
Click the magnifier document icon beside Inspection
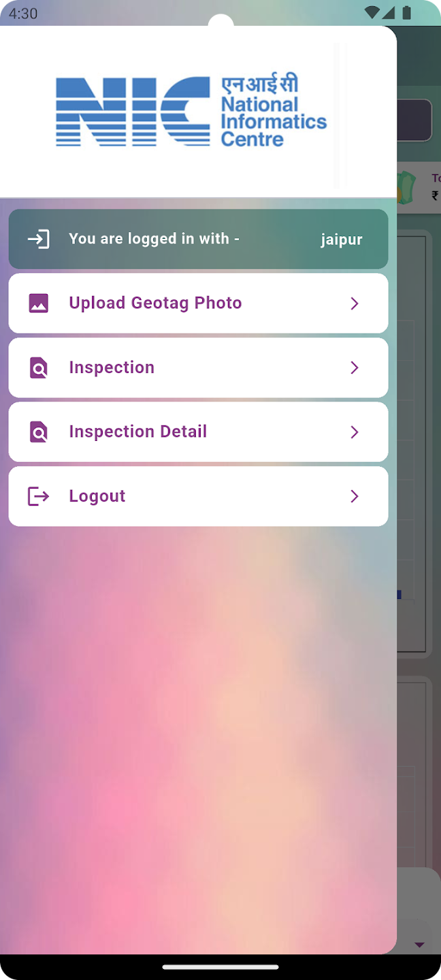pyautogui.click(x=39, y=368)
